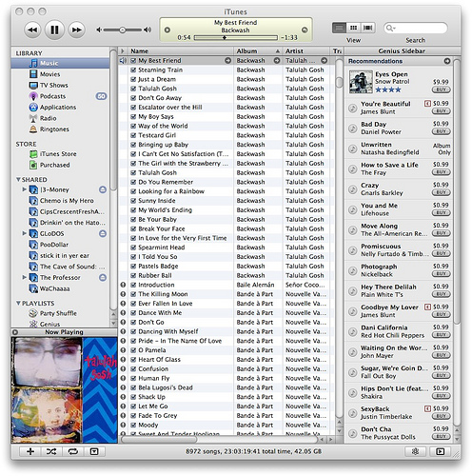Image resolution: width=472 pixels, height=476 pixels.
Task: Collapse the SHARED section
Action: click(18, 180)
